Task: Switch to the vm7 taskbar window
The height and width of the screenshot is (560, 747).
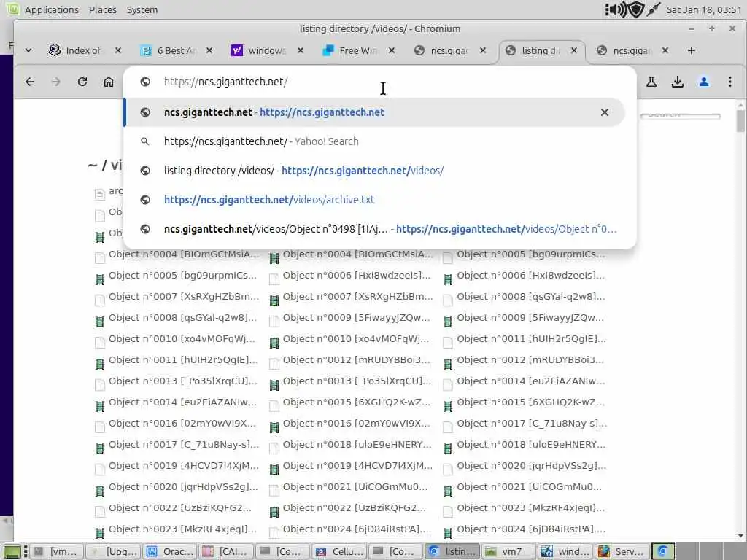Action: [x=508, y=551]
